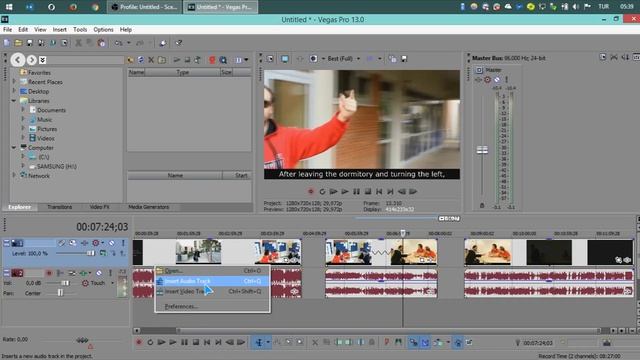This screenshot has width=640, height=360.
Task: Click the What's This help icon
Action: pyautogui.click(x=178, y=43)
